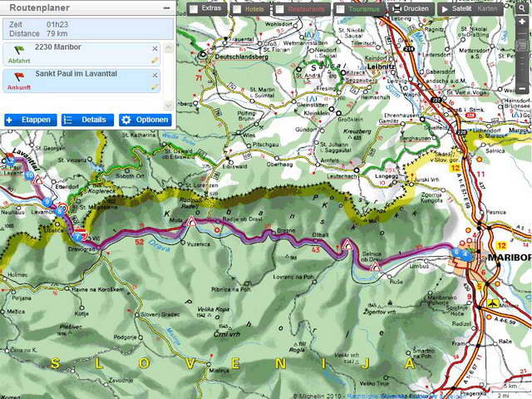This screenshot has height=399, width=532.
Task: Toggle the Restaurants checkbox
Action: point(280,9)
